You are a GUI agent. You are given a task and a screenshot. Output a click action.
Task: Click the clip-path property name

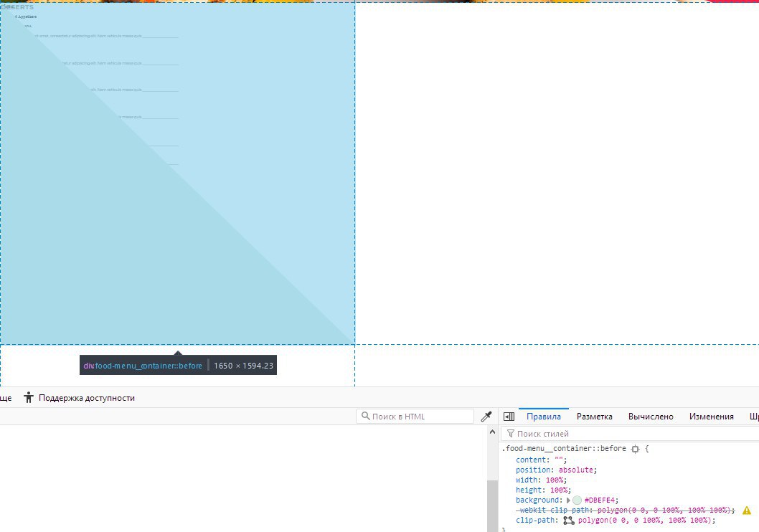coord(534,521)
